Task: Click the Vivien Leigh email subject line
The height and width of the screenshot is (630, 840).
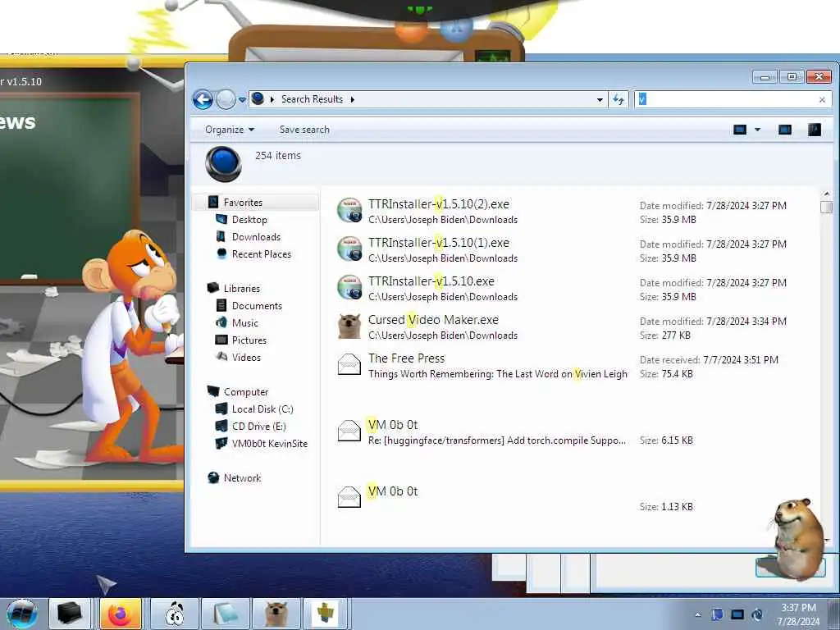Action: click(498, 374)
